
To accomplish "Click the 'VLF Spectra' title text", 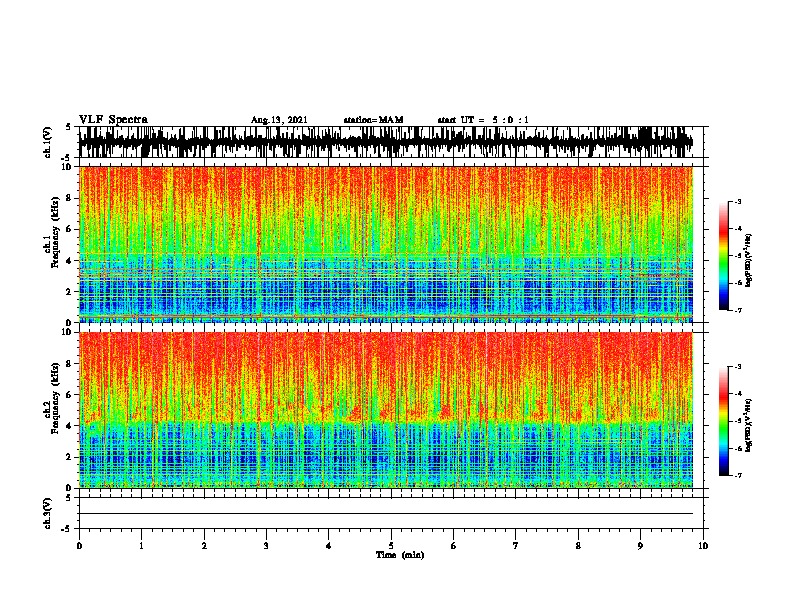I will [x=113, y=120].
